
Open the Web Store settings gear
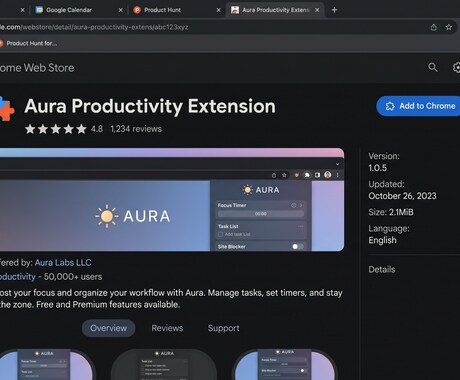[x=456, y=68]
